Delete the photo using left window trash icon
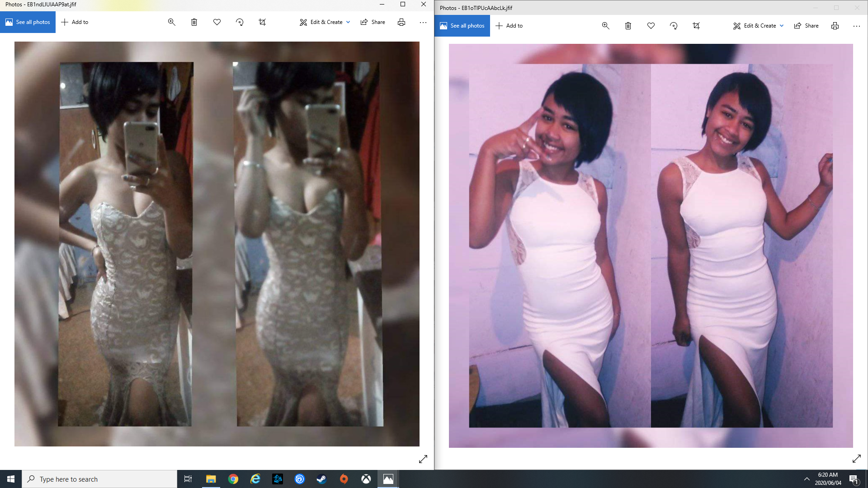Viewport: 868px width, 488px height. (194, 22)
